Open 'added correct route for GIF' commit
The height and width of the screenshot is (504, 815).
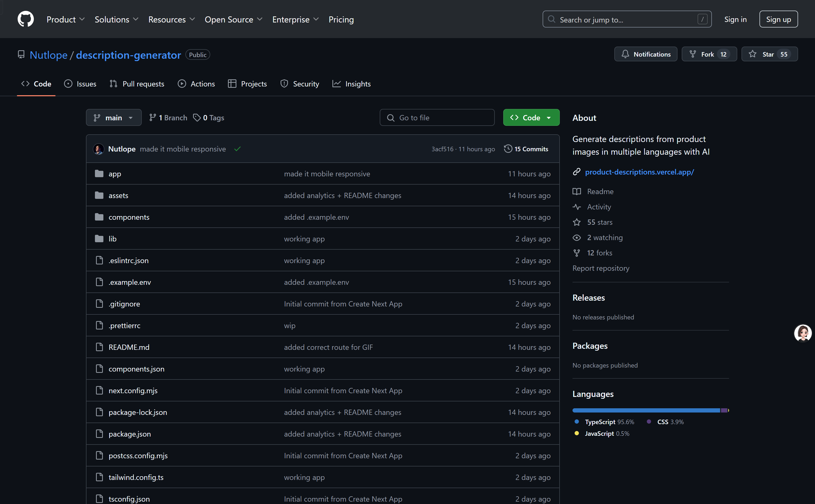pos(328,347)
